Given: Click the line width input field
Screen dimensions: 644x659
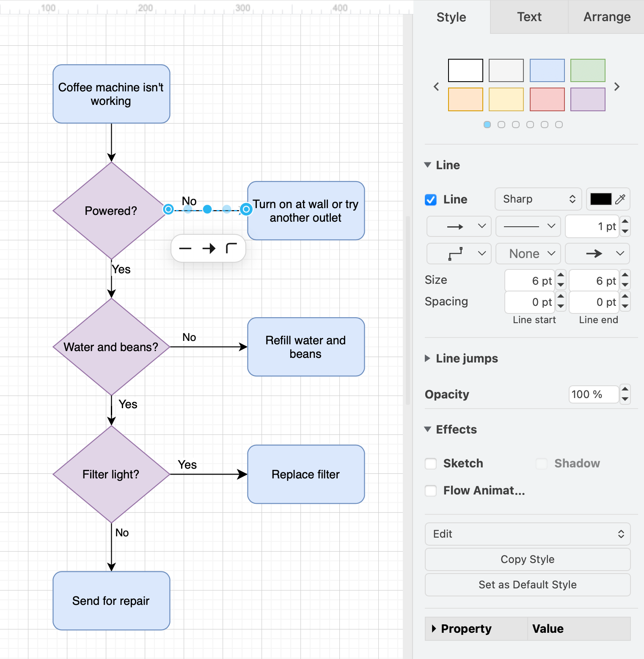Looking at the screenshot, I should tap(592, 226).
